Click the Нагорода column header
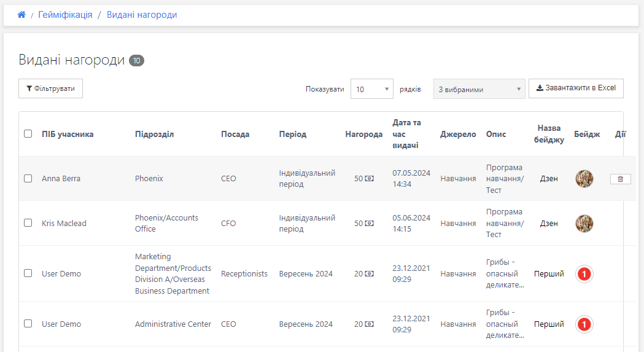Screen dimensions: 644x352 [364, 134]
